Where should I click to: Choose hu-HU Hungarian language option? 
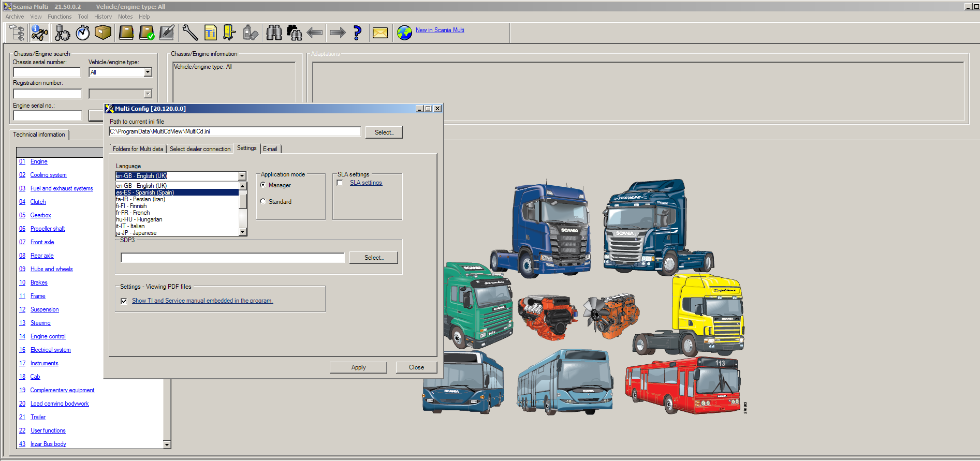[177, 219]
